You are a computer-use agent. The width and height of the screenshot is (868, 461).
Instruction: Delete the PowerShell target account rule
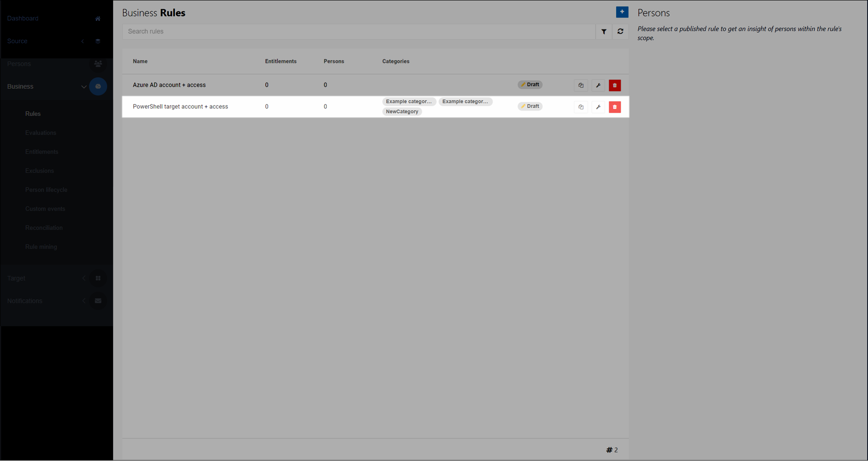[614, 107]
